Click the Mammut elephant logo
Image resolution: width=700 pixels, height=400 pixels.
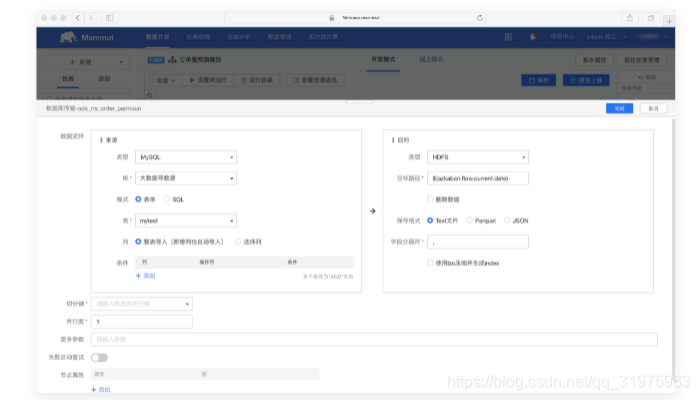[68, 37]
